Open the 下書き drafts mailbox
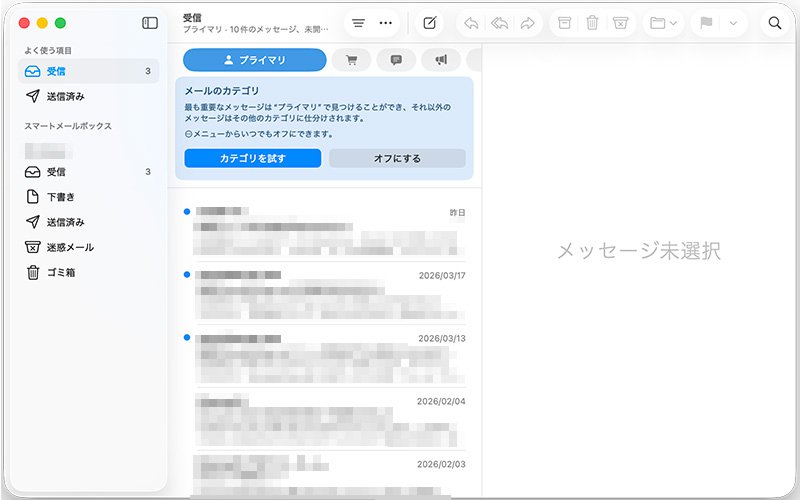800x500 pixels. [x=89, y=197]
